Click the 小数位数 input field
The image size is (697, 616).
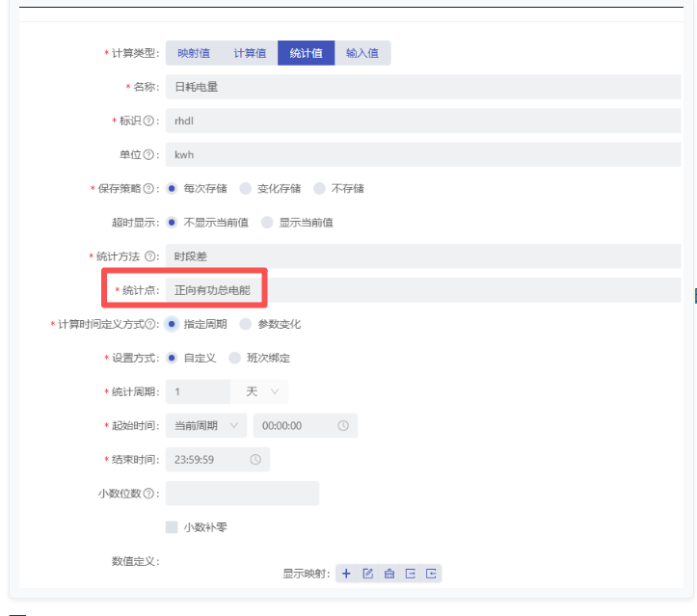pos(242,494)
